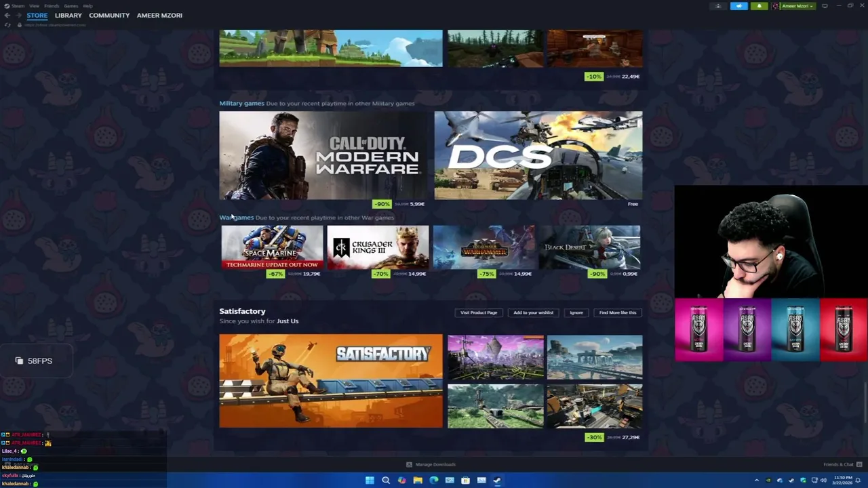Open the blue announcements megaphone button
The image size is (868, 488).
738,6
